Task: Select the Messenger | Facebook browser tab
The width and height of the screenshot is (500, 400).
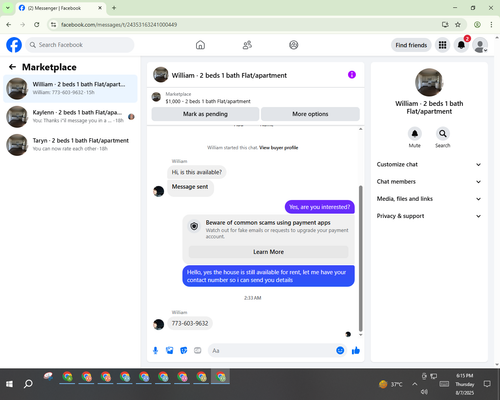Action: tap(61, 8)
